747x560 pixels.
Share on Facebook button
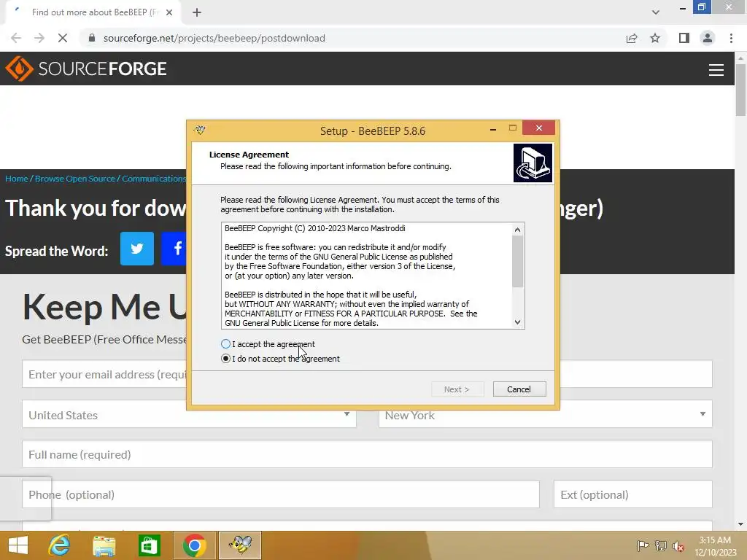pos(174,249)
